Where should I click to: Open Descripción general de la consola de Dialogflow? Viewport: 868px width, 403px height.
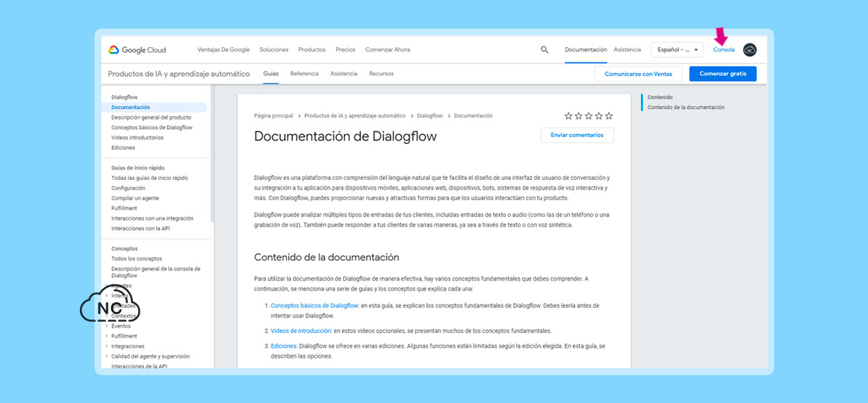click(x=156, y=272)
